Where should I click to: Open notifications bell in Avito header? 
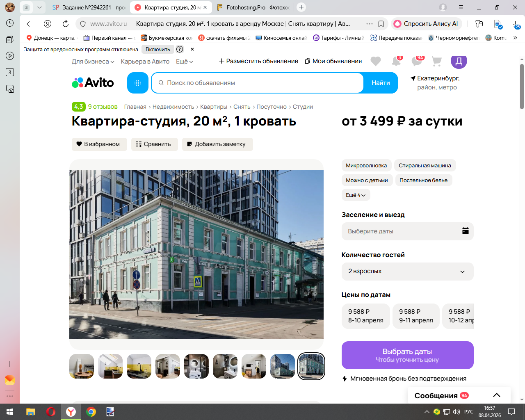396,61
